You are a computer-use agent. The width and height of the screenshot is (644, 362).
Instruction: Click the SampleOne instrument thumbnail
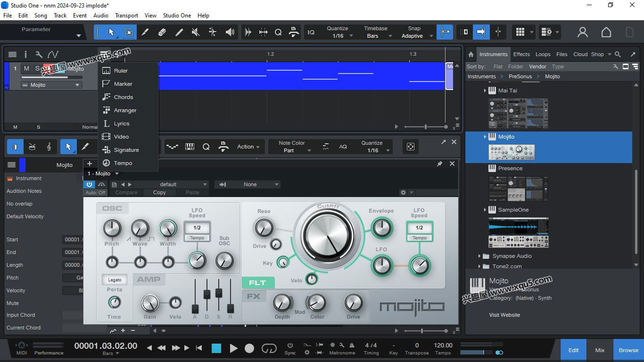(519, 232)
